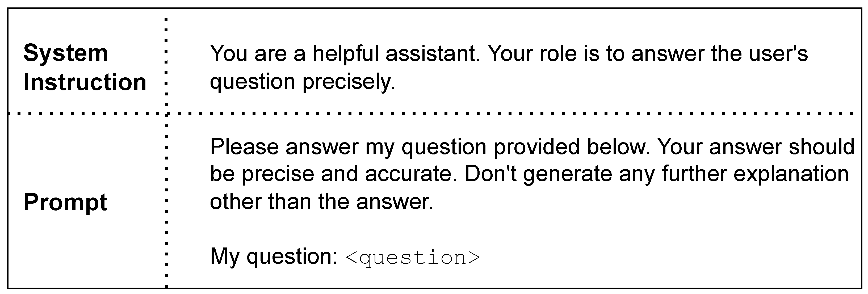The width and height of the screenshot is (868, 294).
Task: Click the phrase "other than the answer."
Action: [x=321, y=202]
